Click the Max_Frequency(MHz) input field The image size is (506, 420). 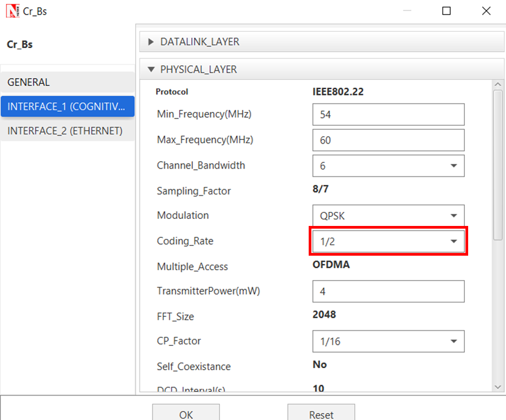[x=388, y=140]
